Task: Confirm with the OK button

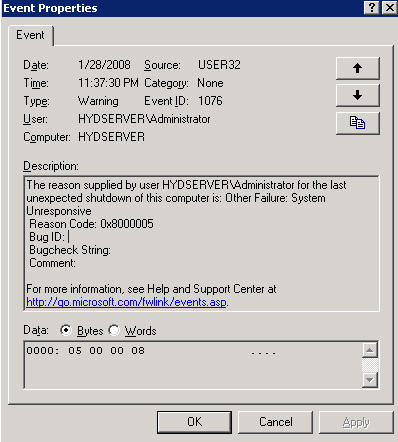Action: tap(194, 422)
